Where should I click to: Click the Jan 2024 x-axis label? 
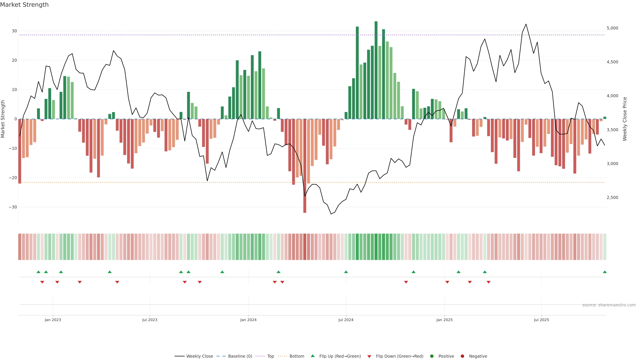248,320
